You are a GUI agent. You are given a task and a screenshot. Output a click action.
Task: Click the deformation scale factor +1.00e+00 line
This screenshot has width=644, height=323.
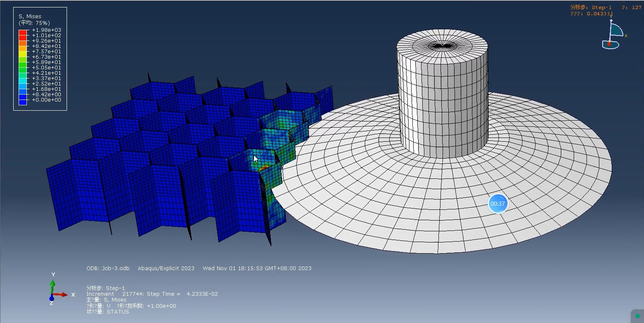tap(131, 306)
